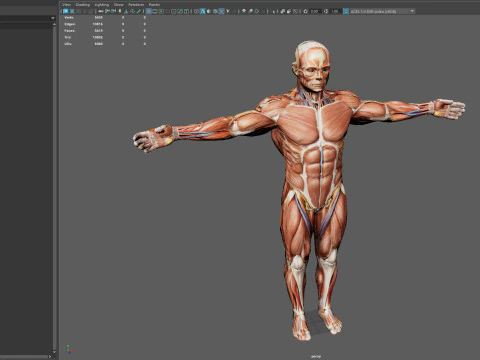480x360 pixels.
Task: Click the UVs row in poly count
Action: point(105,44)
